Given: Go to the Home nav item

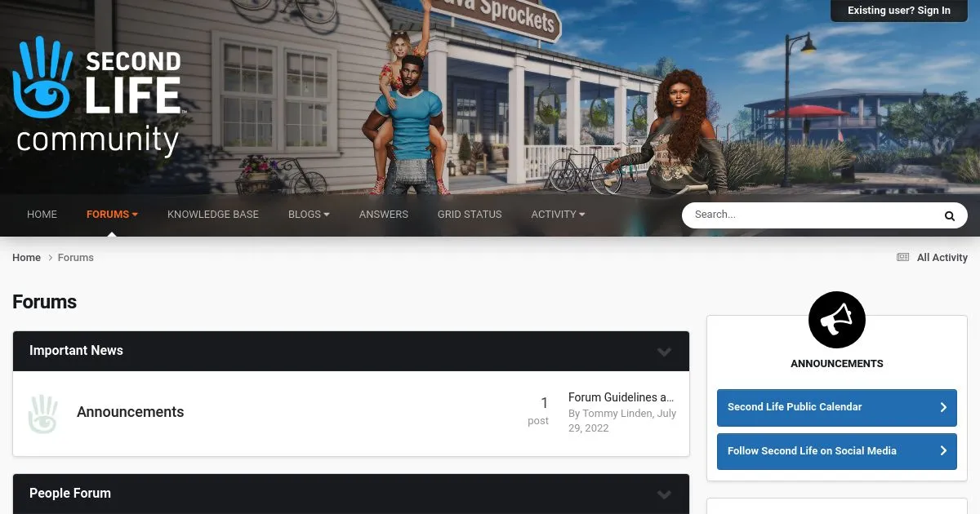Looking at the screenshot, I should coord(42,215).
